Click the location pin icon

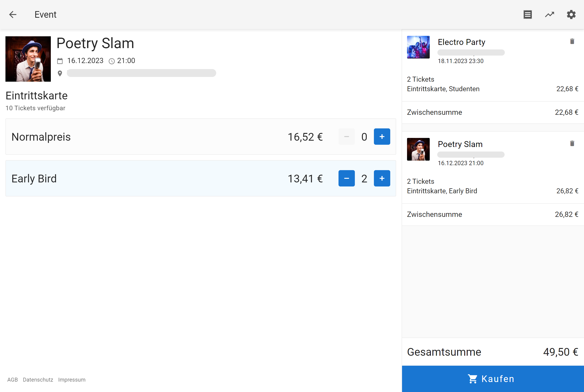click(60, 73)
